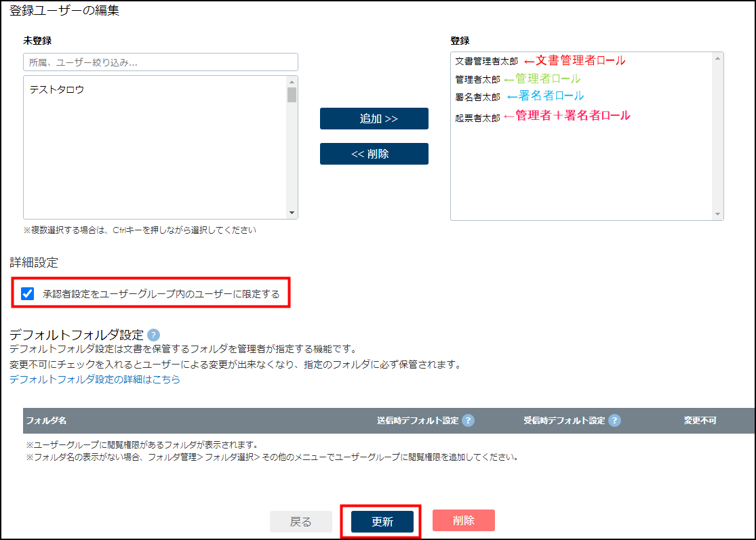Viewport: 756px width, 540px height.
Task: Click the help icon next to 受信時デフォルト設定
Action: (x=614, y=420)
